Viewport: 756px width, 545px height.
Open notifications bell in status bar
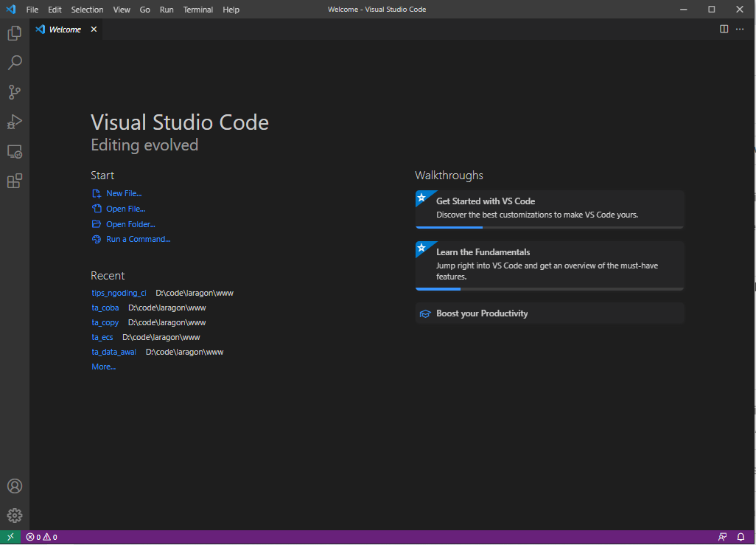(741, 537)
